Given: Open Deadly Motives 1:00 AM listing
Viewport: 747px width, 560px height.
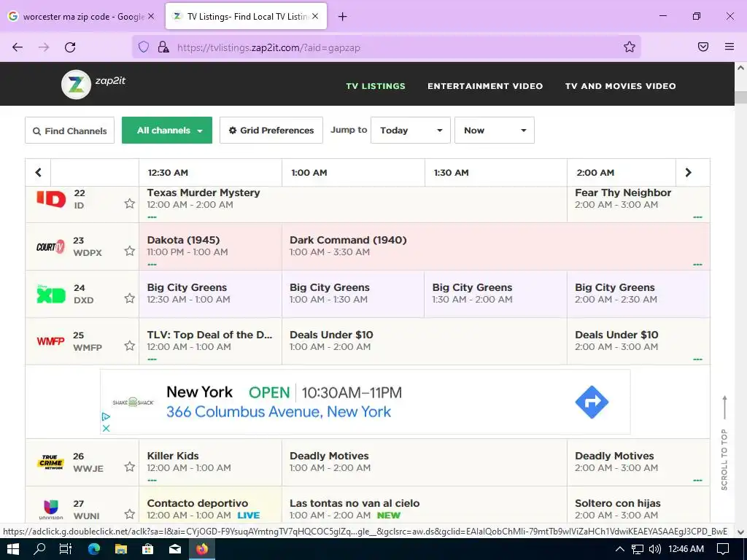Looking at the screenshot, I should coord(425,462).
